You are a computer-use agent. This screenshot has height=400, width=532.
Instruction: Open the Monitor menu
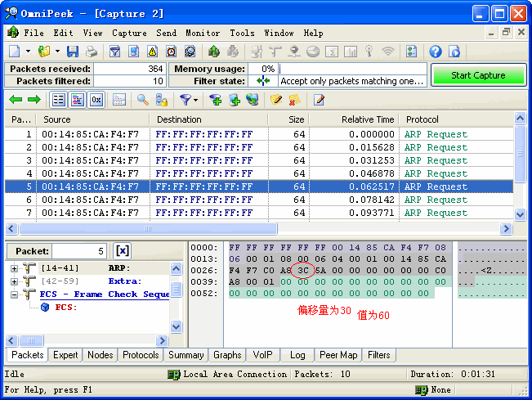pyautogui.click(x=203, y=33)
